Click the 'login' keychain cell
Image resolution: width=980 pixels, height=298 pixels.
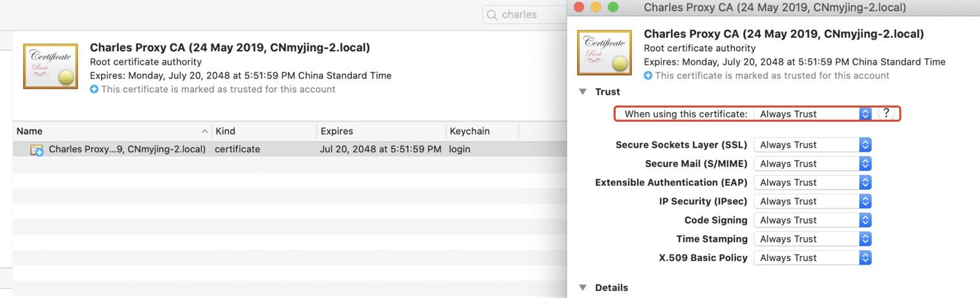(x=460, y=149)
